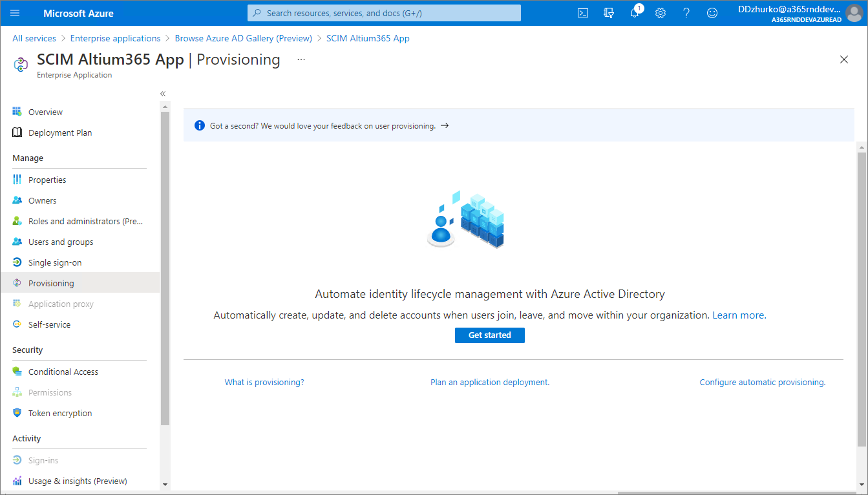Open Directory and subscription filter icon
868x495 pixels.
(609, 13)
